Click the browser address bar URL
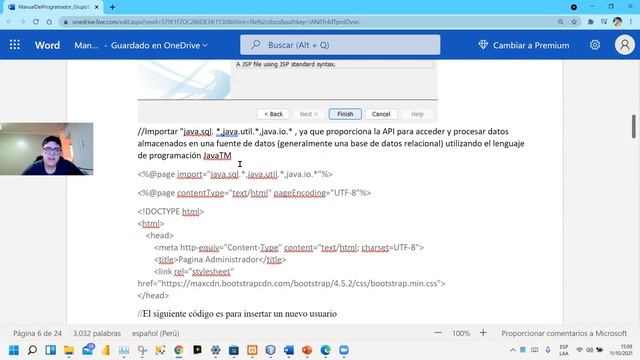This screenshot has height=360, width=640. (216, 22)
